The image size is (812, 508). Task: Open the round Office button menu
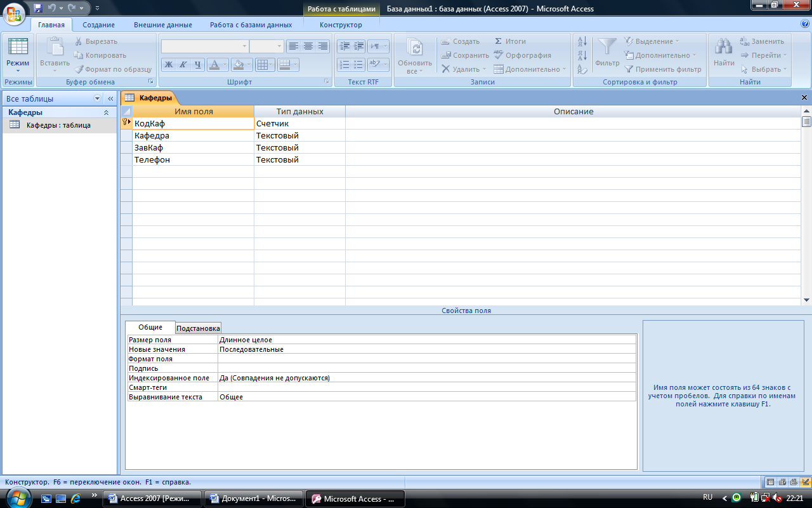(14, 13)
